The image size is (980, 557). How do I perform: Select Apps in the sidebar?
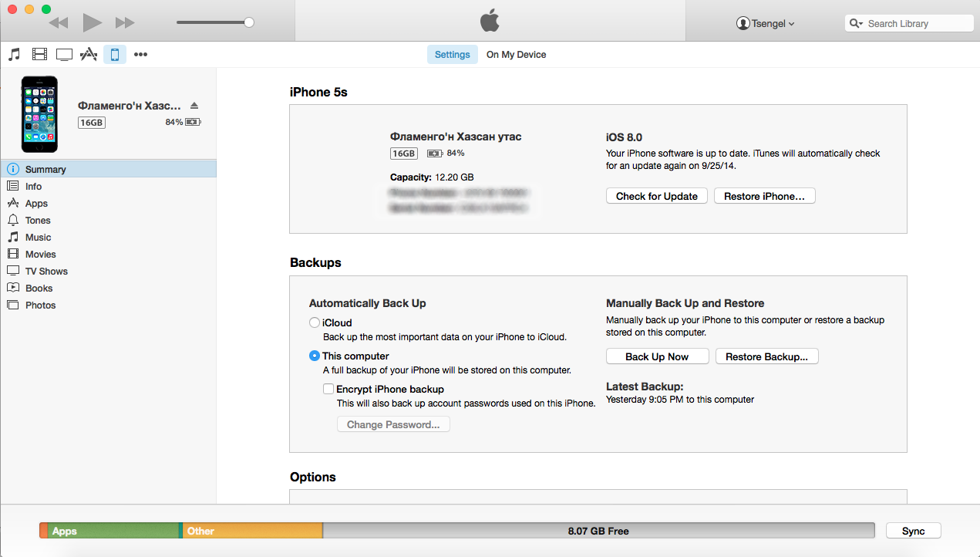(109, 203)
